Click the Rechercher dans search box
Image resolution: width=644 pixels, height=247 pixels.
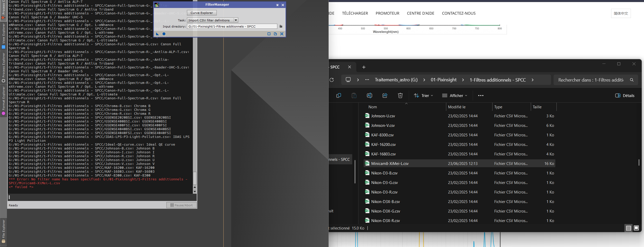tap(595, 80)
